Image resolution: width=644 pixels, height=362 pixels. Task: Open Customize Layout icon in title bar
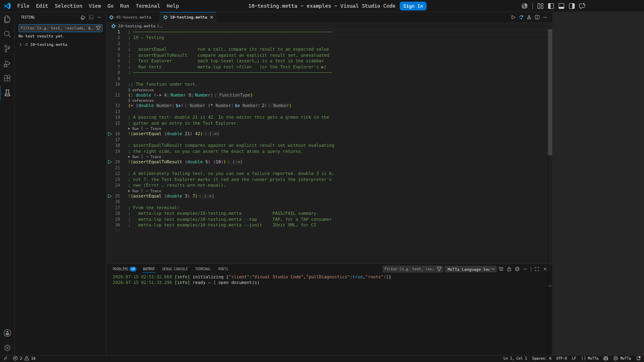[x=541, y=6]
